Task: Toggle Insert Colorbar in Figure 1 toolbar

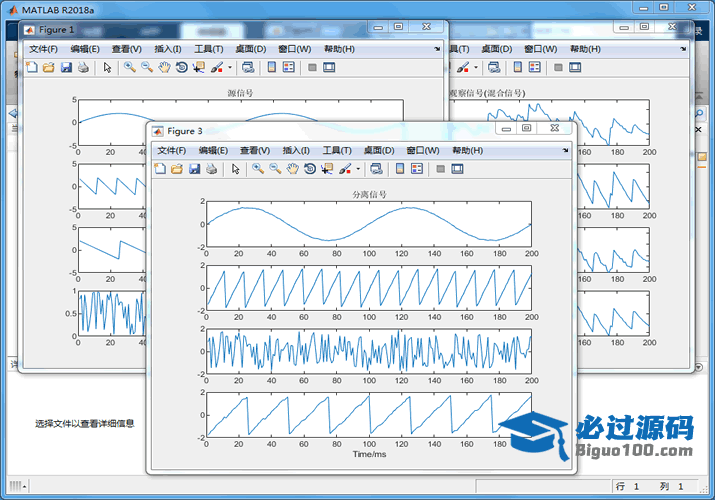Action: click(x=271, y=67)
